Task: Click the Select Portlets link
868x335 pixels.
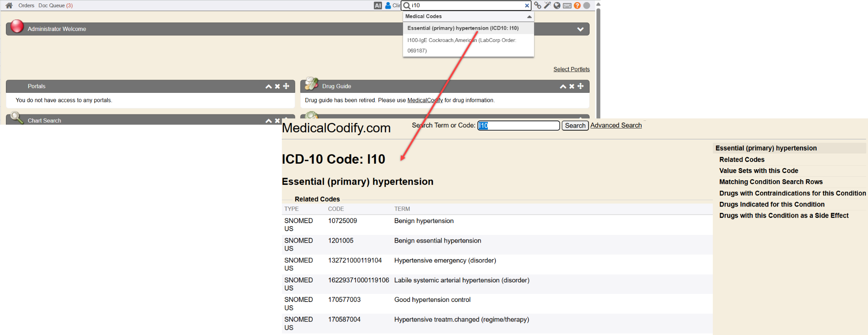Action: point(571,69)
